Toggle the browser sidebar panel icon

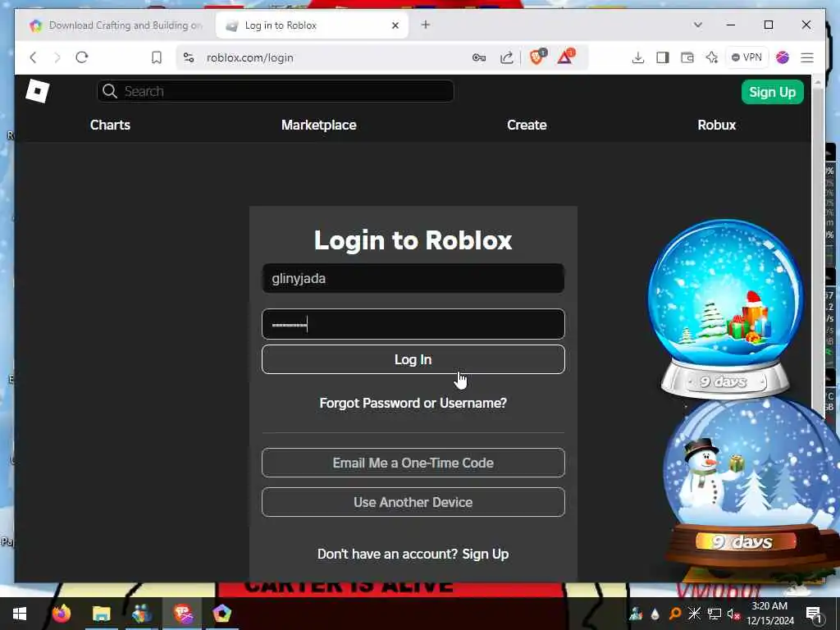663,57
